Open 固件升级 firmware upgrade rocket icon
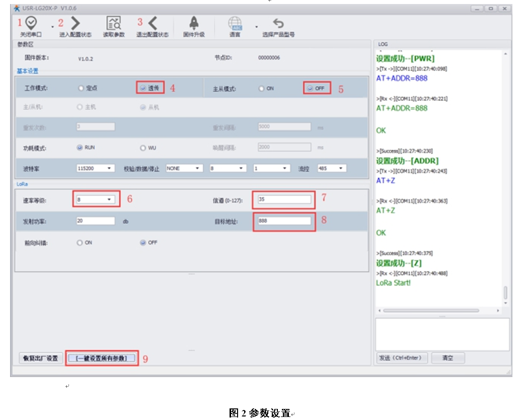Screen dimensions: 524x420 [193, 23]
